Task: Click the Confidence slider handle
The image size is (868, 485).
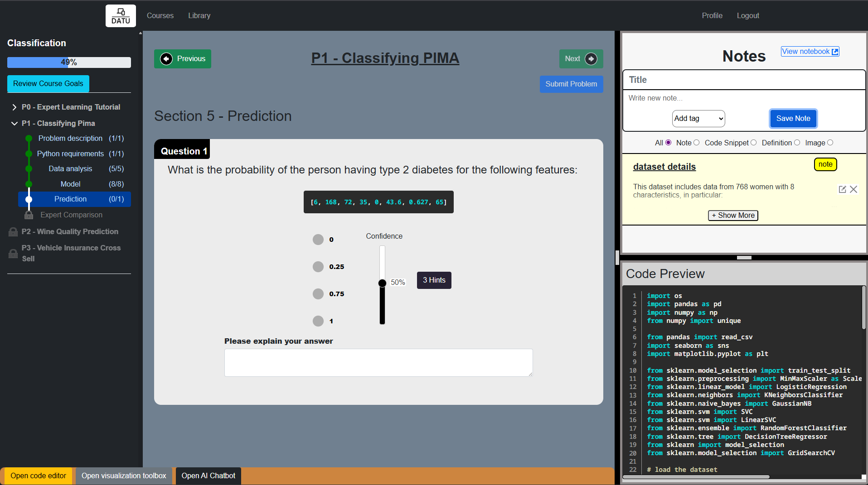Action: (382, 283)
